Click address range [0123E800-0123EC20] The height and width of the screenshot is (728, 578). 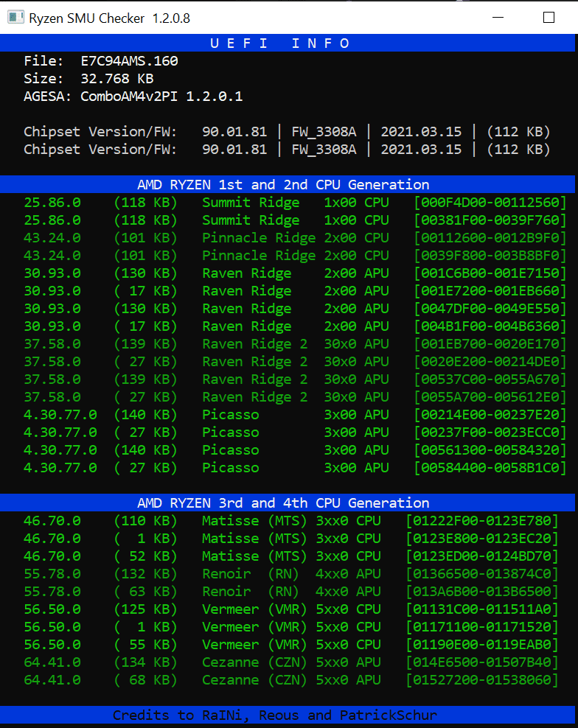tap(482, 538)
